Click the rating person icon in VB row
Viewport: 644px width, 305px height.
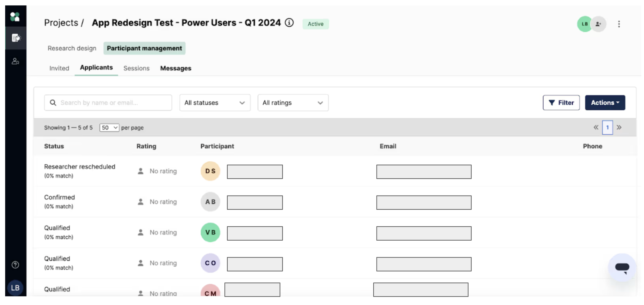pos(141,232)
